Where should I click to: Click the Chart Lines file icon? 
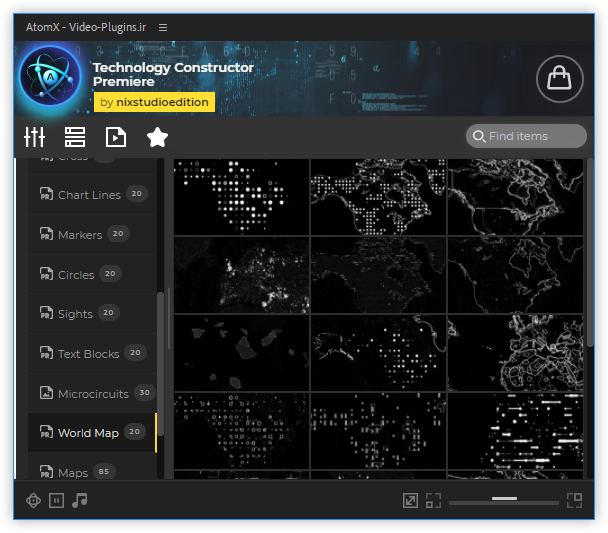coord(46,193)
